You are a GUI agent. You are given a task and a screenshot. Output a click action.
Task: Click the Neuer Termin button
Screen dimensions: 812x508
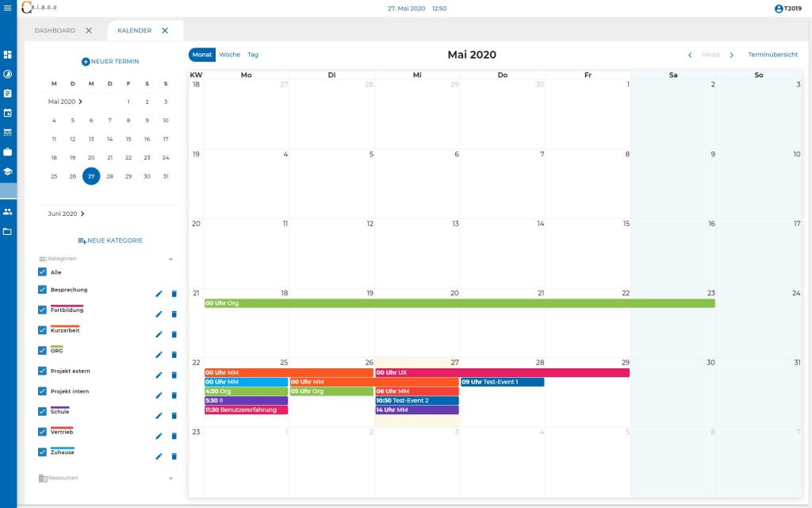pyautogui.click(x=110, y=61)
